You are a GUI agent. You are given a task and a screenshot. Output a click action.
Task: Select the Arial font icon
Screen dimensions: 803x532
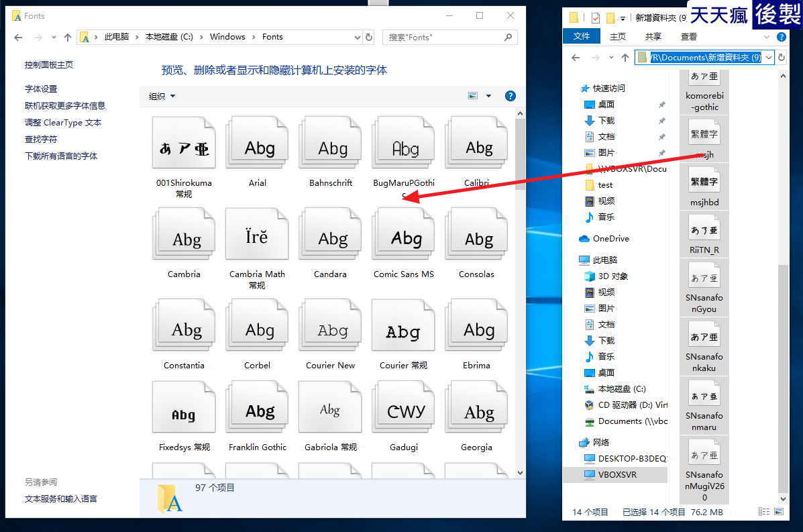[x=257, y=144]
